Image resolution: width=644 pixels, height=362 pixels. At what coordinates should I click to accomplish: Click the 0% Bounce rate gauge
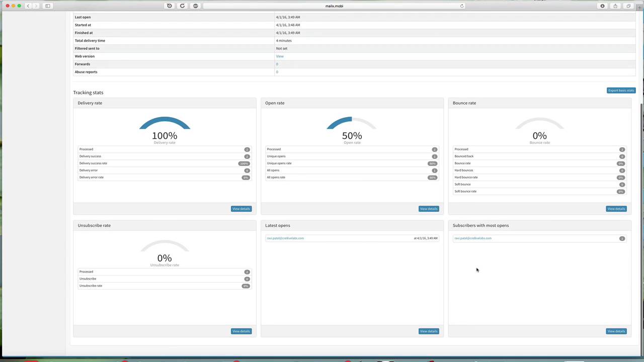(539, 130)
